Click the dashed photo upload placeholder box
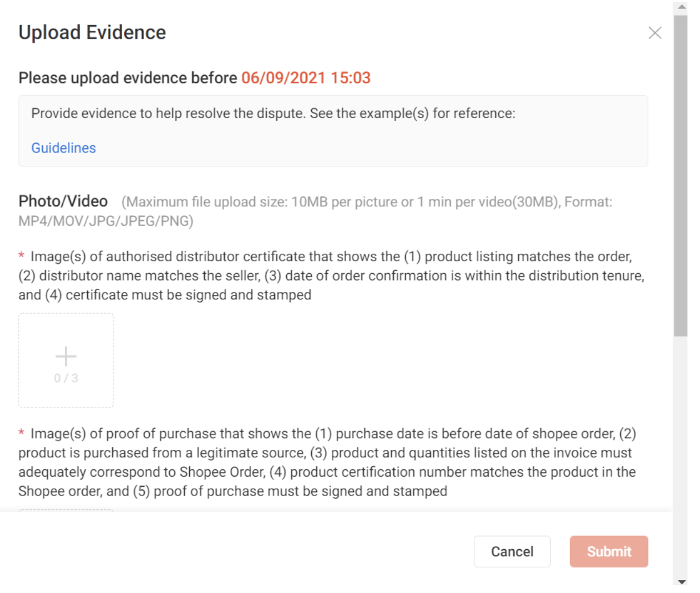 (x=66, y=360)
